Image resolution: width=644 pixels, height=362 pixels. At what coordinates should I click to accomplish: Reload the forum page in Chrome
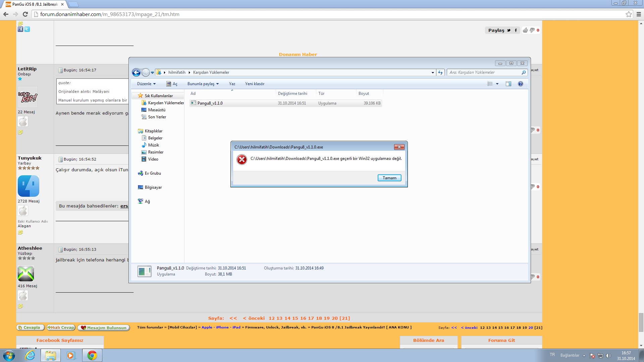tap(25, 14)
